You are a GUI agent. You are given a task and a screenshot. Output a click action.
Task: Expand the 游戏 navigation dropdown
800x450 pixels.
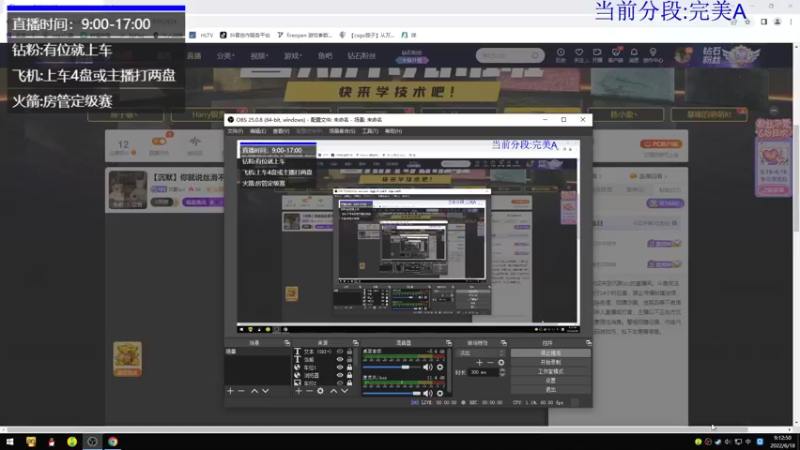coord(292,56)
